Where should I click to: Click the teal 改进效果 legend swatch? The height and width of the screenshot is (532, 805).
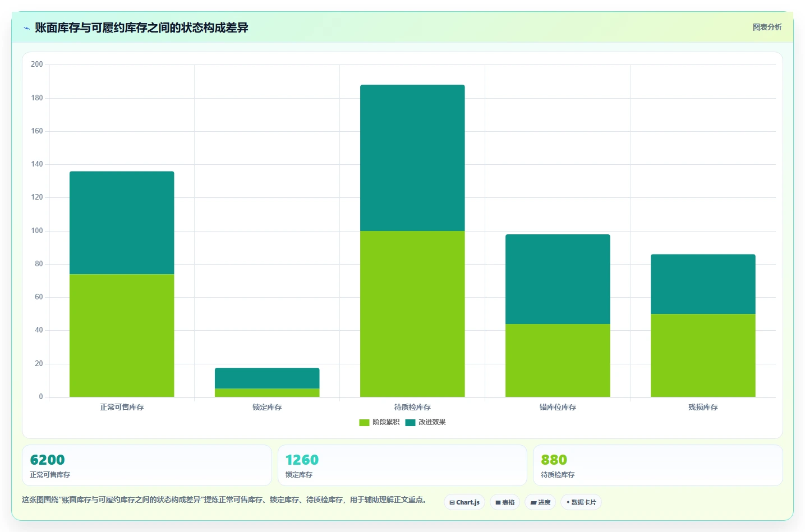tap(410, 423)
